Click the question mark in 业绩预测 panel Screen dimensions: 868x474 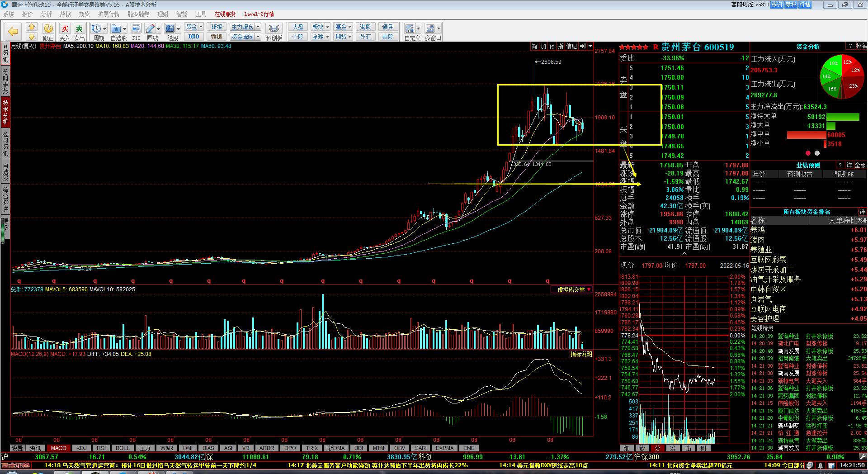840,165
